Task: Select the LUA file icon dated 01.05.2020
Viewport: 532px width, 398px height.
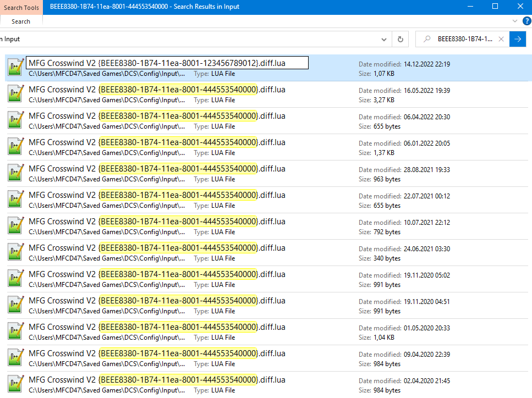Action: pyautogui.click(x=15, y=331)
